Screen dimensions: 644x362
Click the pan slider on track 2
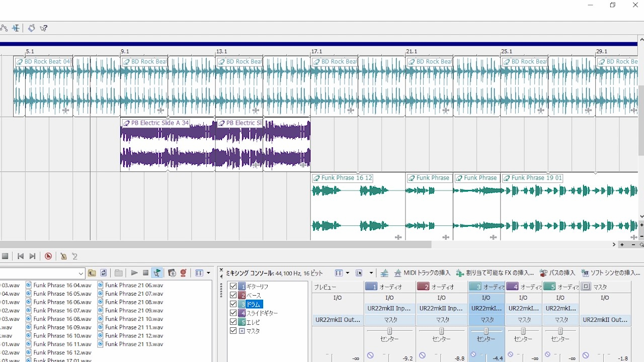click(442, 331)
